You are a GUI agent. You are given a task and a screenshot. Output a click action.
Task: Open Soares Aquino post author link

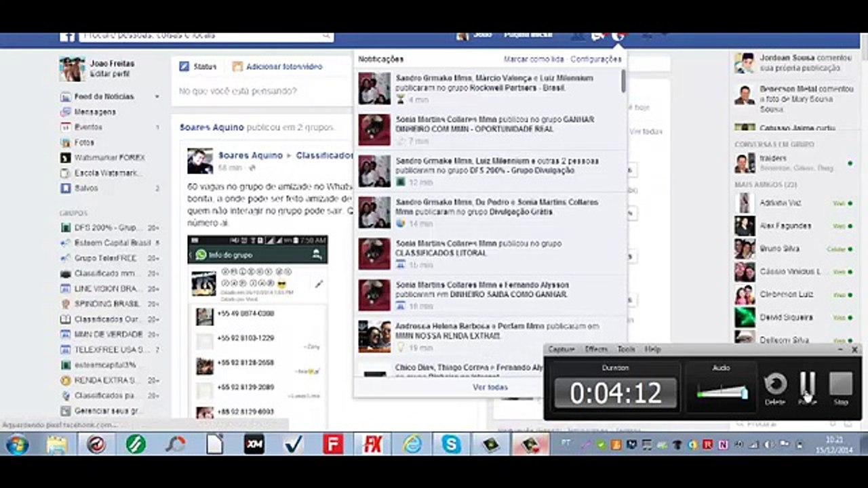point(250,155)
